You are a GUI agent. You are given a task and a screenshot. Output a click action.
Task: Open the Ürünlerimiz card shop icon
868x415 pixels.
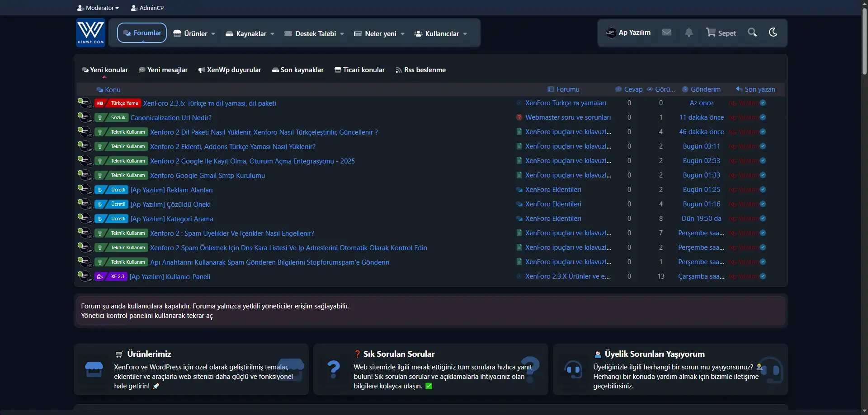pos(94,369)
